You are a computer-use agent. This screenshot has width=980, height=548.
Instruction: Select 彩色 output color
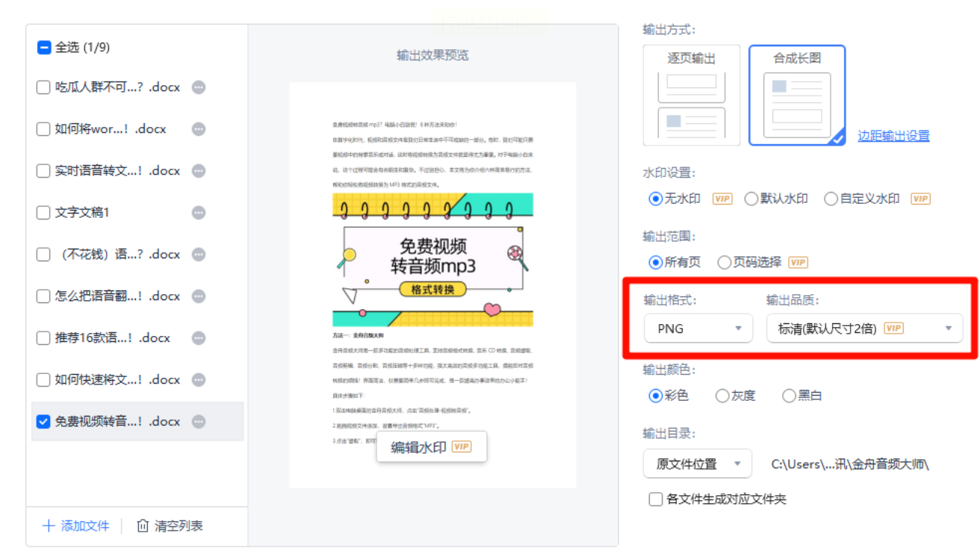pyautogui.click(x=656, y=396)
